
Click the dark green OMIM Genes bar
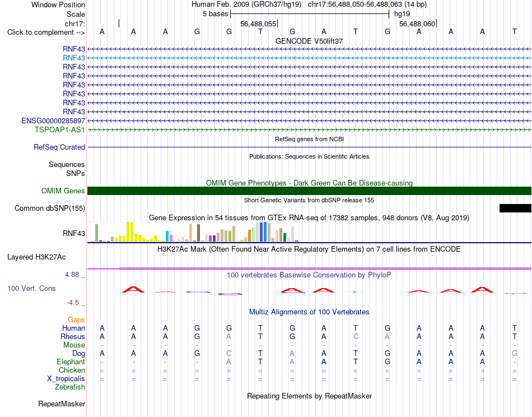tap(310, 191)
